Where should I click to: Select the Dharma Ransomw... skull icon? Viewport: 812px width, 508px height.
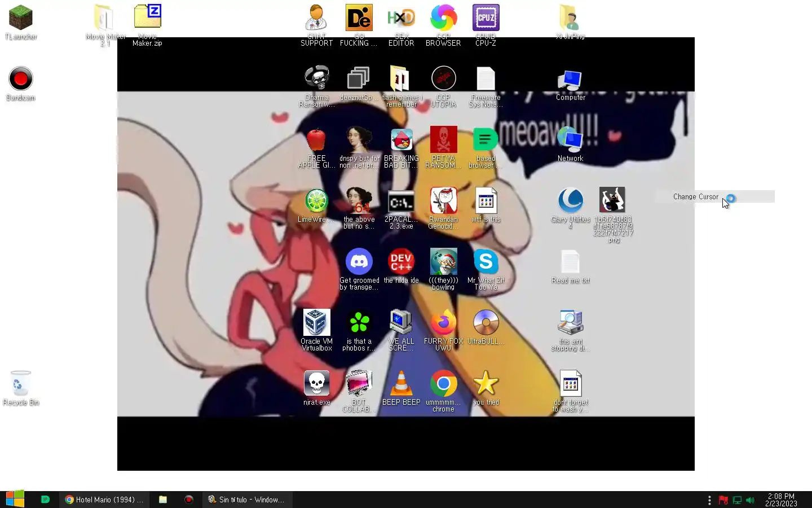(x=316, y=79)
